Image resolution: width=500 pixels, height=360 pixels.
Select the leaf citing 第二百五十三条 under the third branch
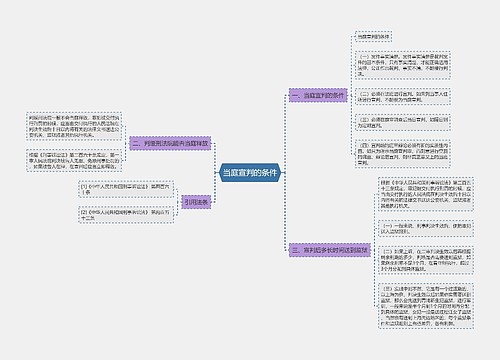point(426,194)
